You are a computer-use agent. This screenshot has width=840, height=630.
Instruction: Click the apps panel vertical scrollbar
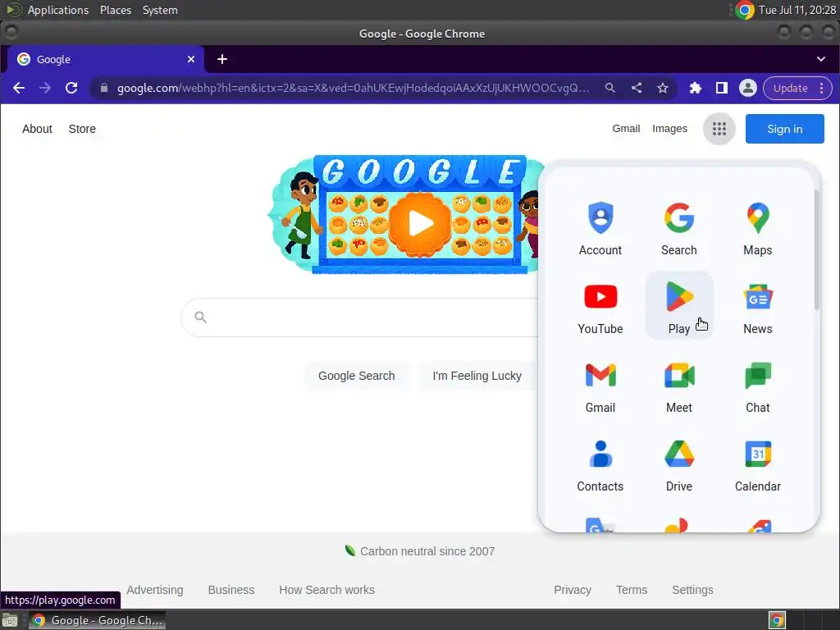click(816, 249)
